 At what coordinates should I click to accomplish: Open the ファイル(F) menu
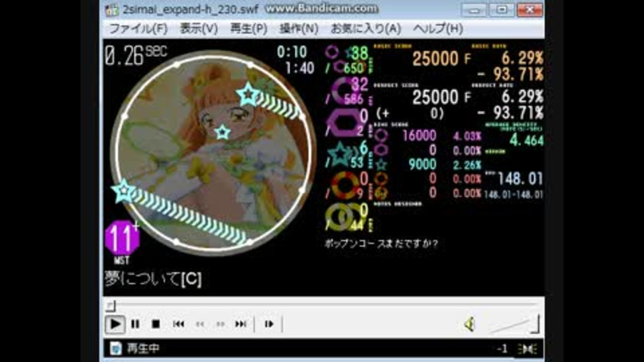[138, 29]
